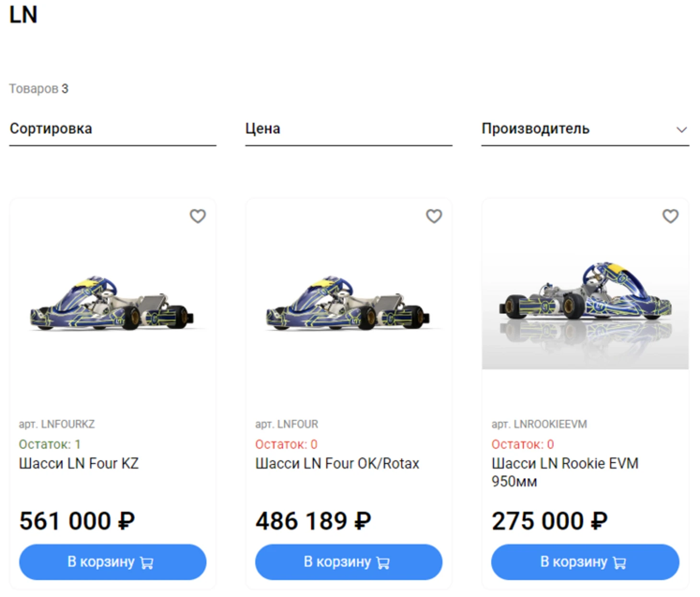This screenshot has width=700, height=597.
Task: Favorite the LN Four KZ chassis heart
Action: tap(198, 216)
